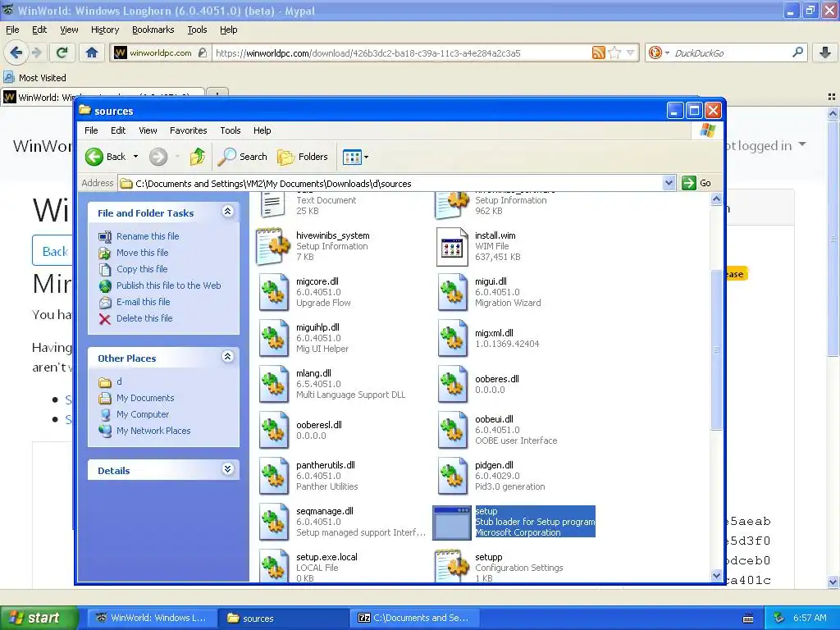Viewport: 840px width, 630px height.
Task: Open the Bookmarks menu in Mypal
Action: (153, 30)
